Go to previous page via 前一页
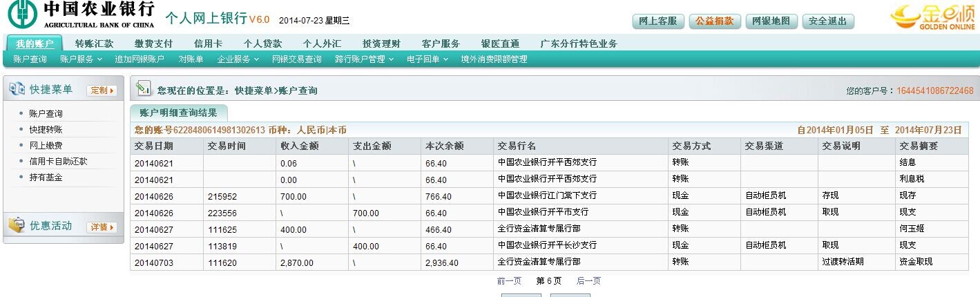Viewport: 980px width, 297px height. tap(509, 281)
